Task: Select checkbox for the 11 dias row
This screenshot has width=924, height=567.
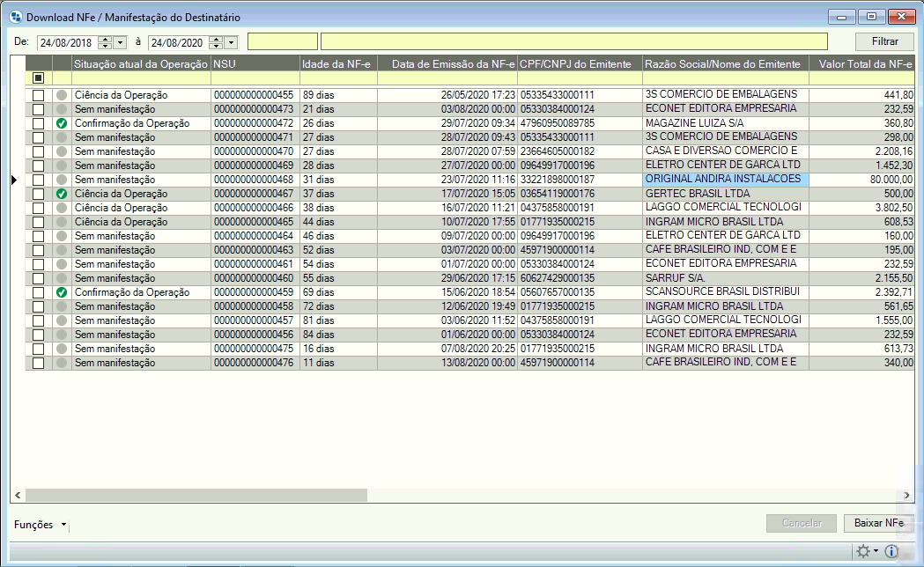Action: coord(38,363)
